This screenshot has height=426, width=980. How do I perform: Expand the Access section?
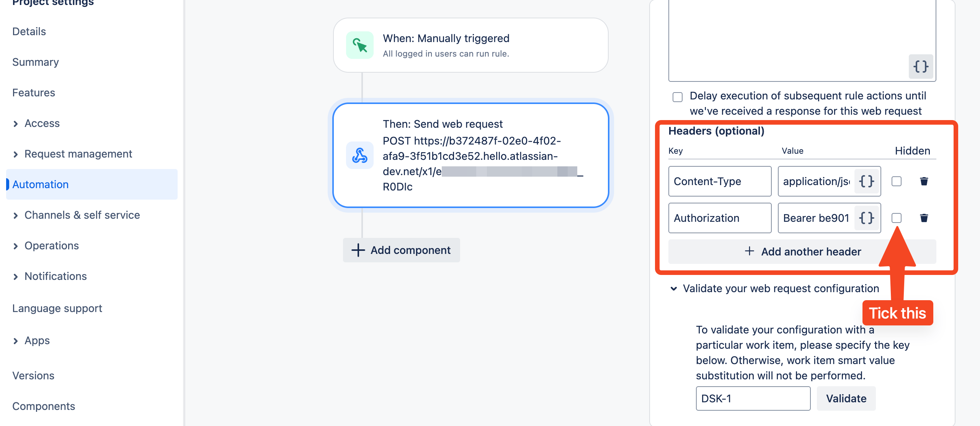[15, 124]
